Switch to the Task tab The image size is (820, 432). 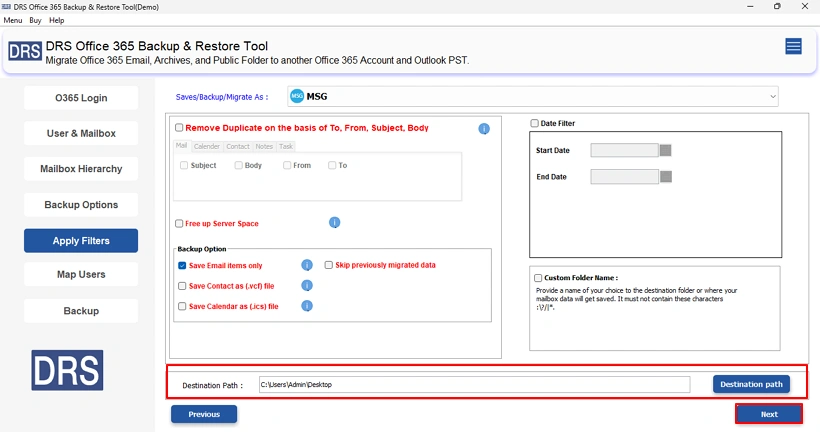(x=286, y=146)
